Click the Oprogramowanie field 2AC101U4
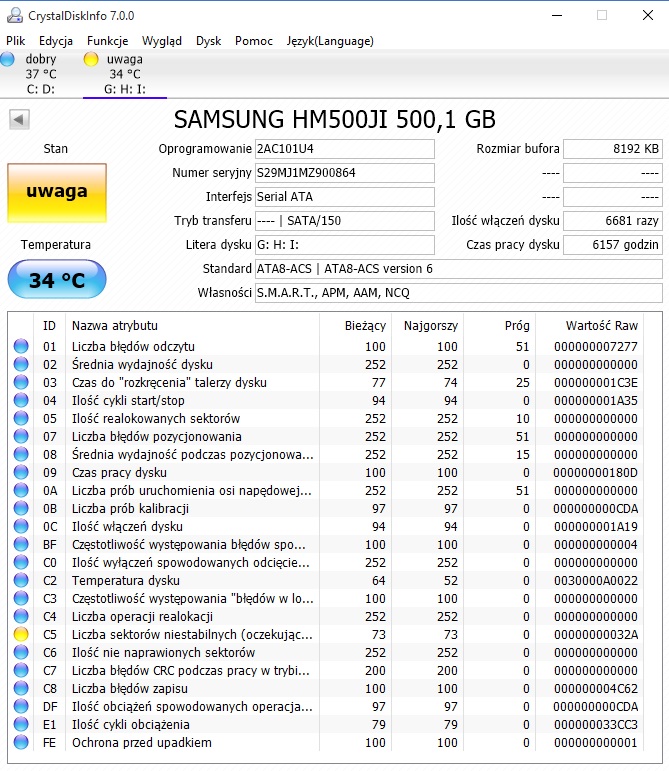669x771 pixels. click(x=345, y=149)
